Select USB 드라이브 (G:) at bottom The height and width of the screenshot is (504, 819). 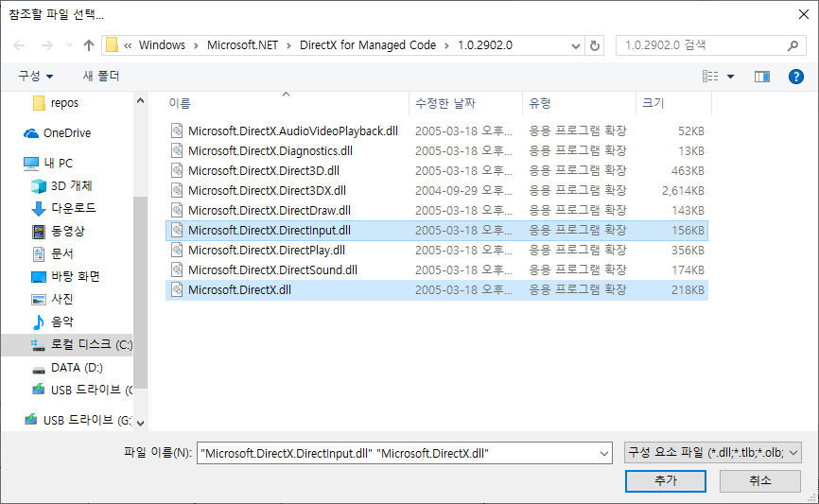coord(78,420)
